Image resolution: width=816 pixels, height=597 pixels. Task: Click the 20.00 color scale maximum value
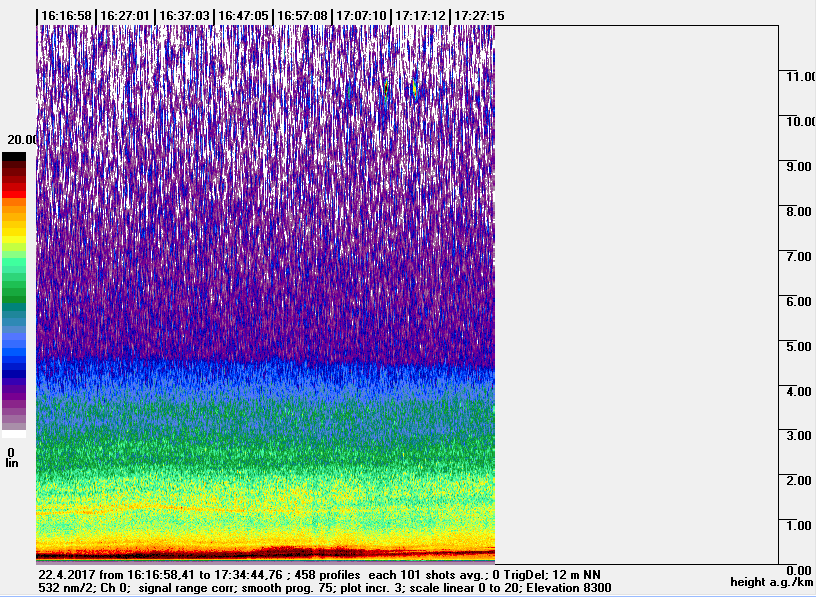coord(22,139)
